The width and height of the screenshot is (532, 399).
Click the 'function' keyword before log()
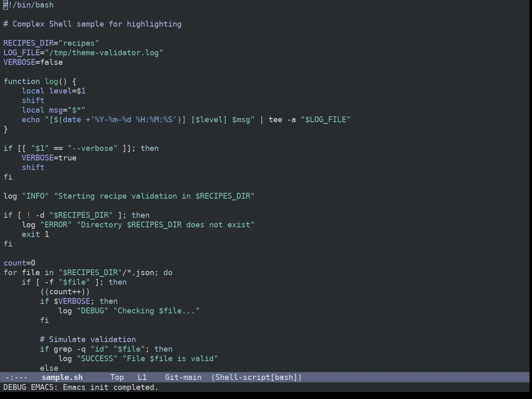22,81
